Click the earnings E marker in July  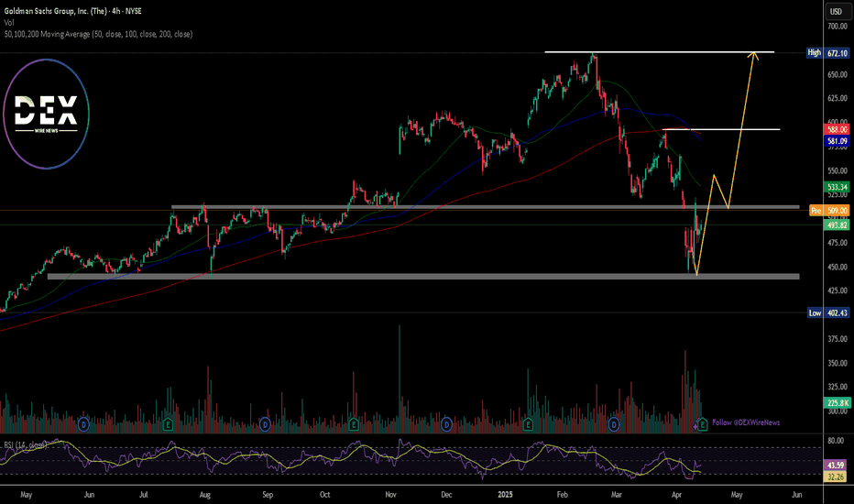pyautogui.click(x=168, y=424)
